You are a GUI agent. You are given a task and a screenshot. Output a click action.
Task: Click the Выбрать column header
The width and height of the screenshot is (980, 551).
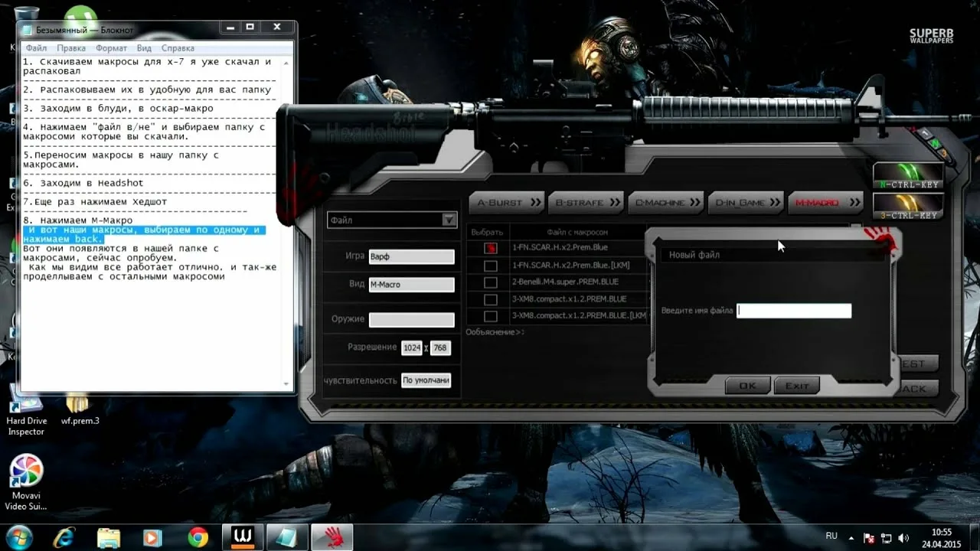pyautogui.click(x=488, y=232)
